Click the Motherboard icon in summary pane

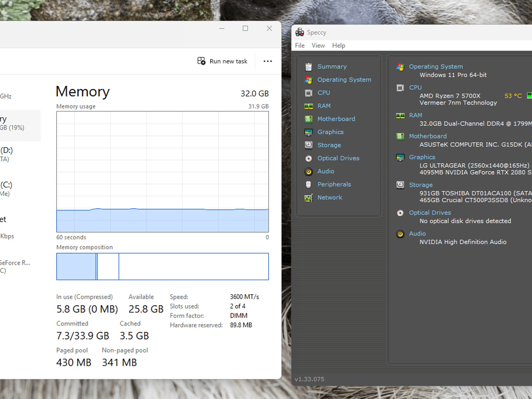[400, 136]
